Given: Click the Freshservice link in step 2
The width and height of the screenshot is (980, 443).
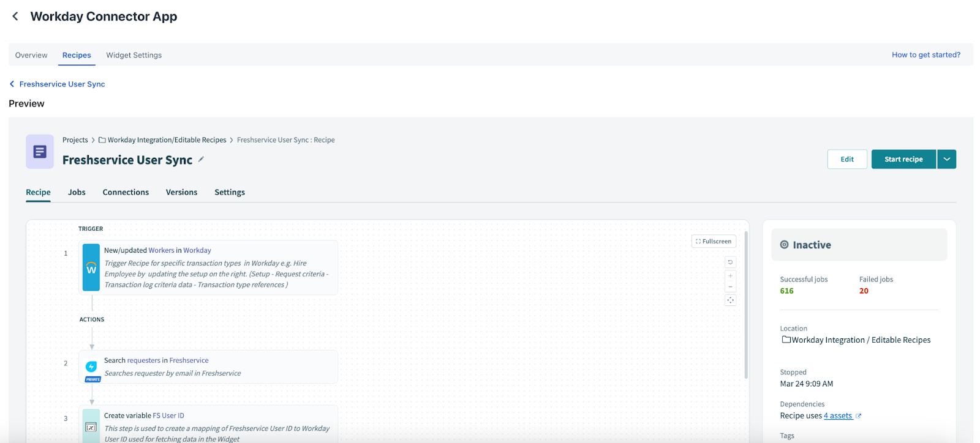Looking at the screenshot, I should (x=189, y=360).
